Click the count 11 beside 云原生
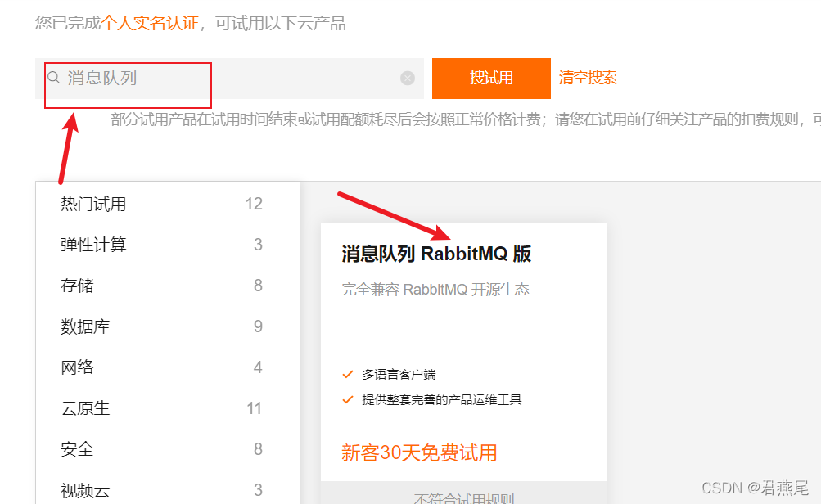This screenshot has height=504, width=821. pos(254,408)
